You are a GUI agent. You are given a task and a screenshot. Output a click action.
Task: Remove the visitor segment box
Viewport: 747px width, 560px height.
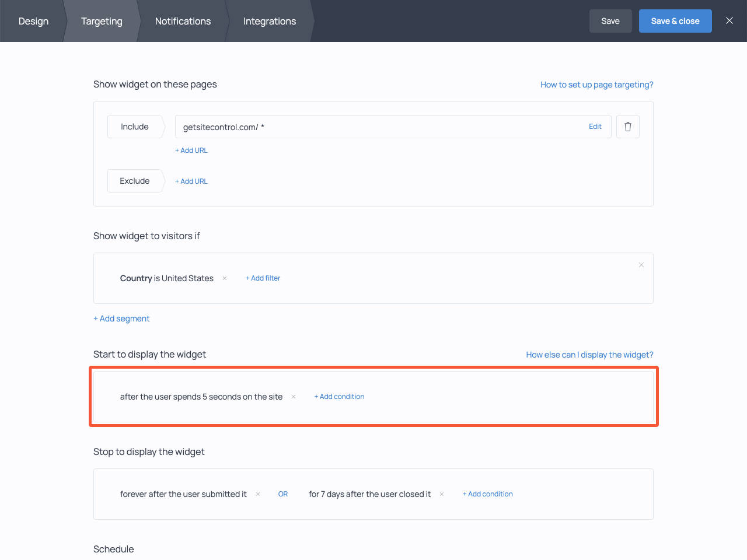coord(641,265)
